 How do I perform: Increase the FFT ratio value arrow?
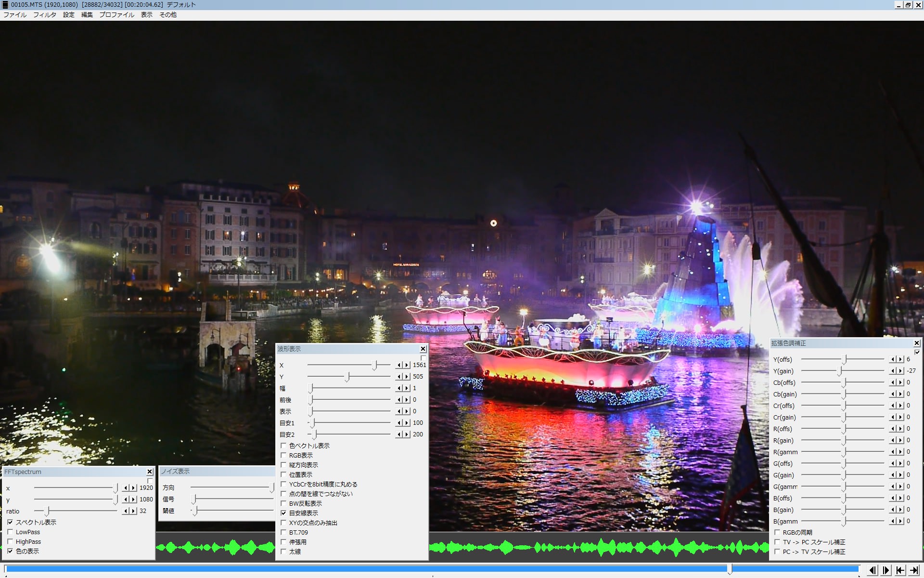[133, 511]
